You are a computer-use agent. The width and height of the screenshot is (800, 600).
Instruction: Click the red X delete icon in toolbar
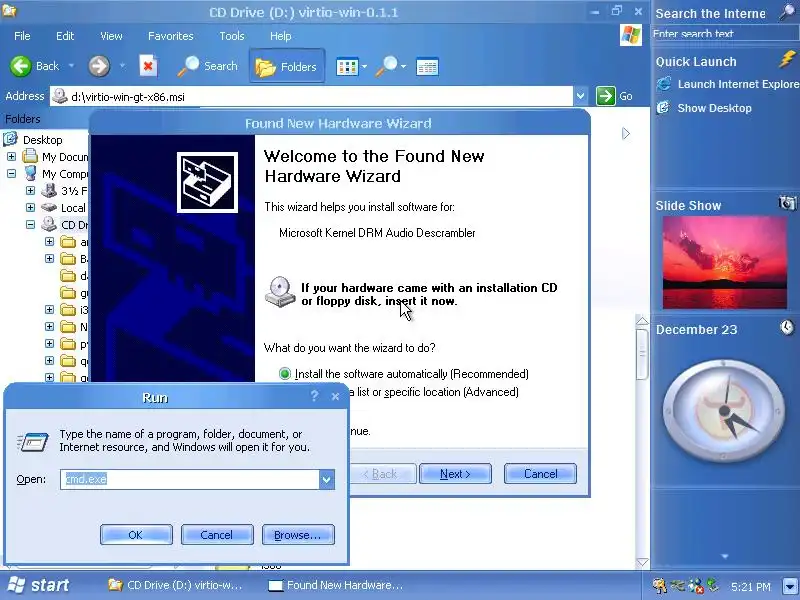148,66
